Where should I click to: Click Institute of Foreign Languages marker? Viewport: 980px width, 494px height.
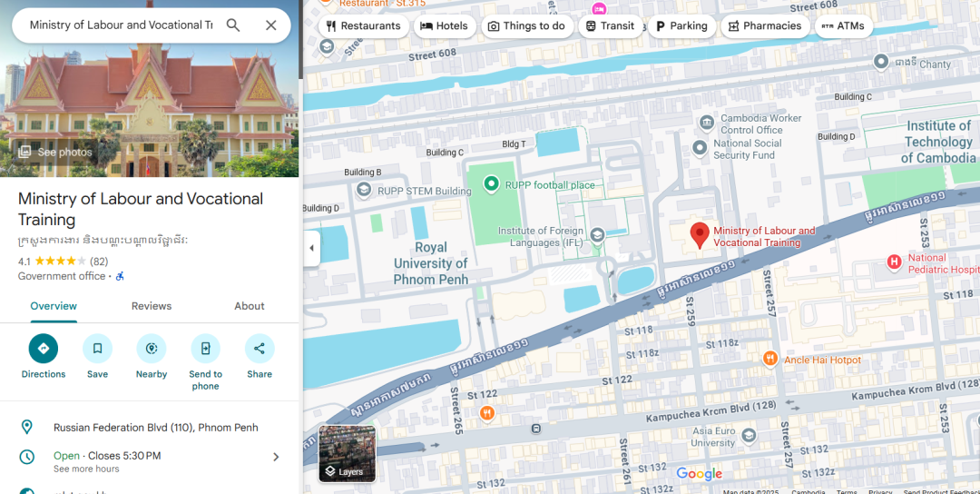click(597, 235)
